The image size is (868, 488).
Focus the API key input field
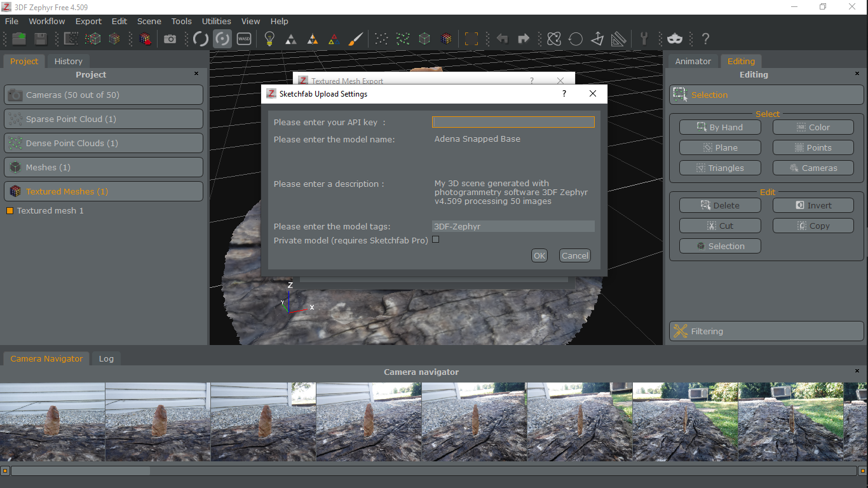click(x=513, y=122)
